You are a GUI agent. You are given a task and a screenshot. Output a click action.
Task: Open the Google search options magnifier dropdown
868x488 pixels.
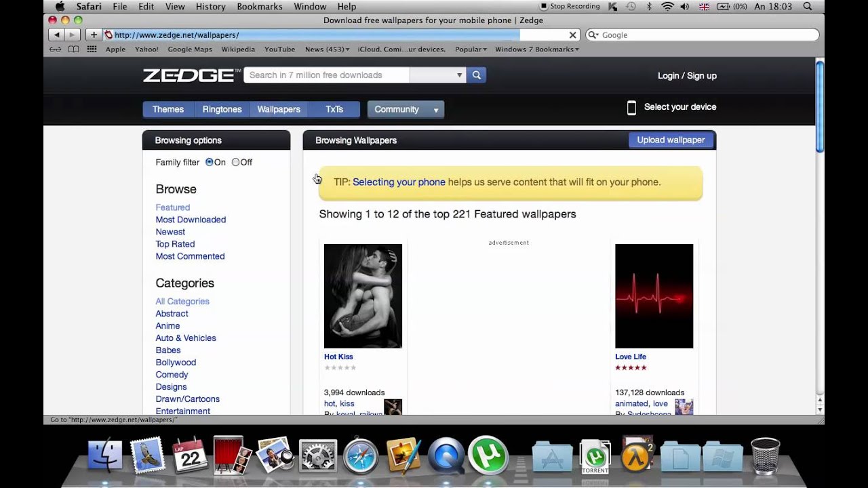coord(593,35)
